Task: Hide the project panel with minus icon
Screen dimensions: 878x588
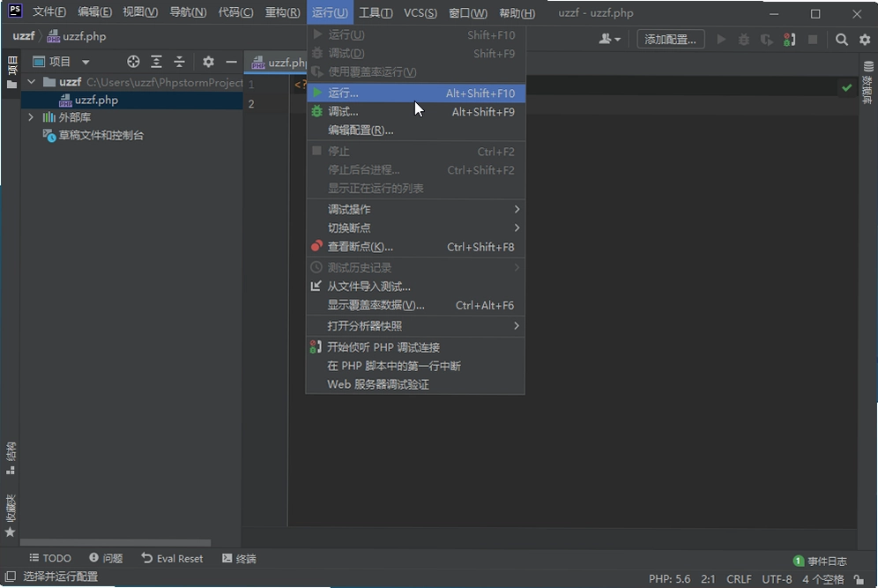Action: [231, 62]
